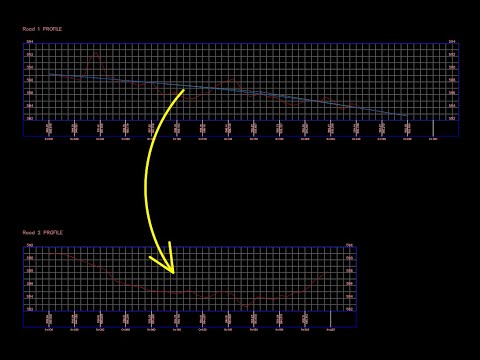
Task: Click the "Road 2 PROFILE" title text
Action: (x=43, y=232)
